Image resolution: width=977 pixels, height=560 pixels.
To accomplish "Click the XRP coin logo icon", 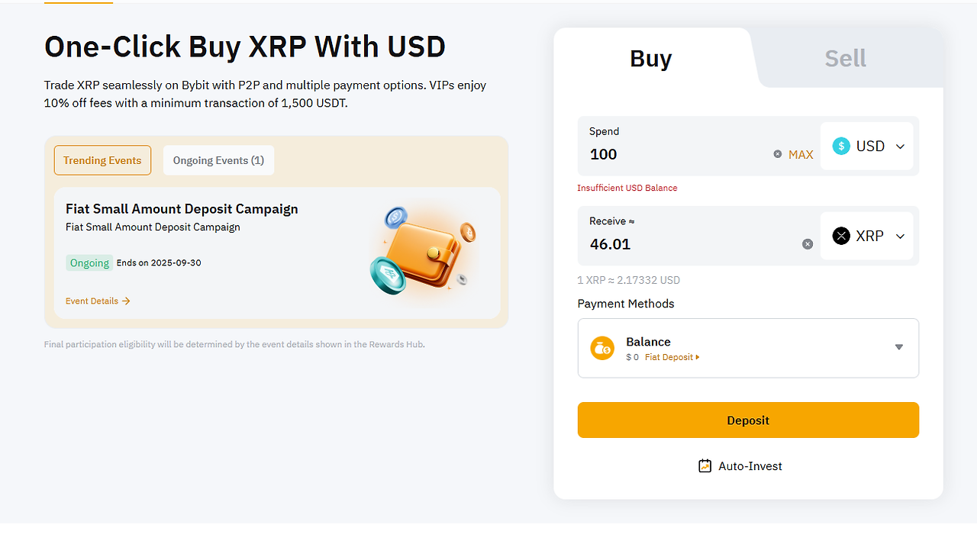I will tap(841, 237).
